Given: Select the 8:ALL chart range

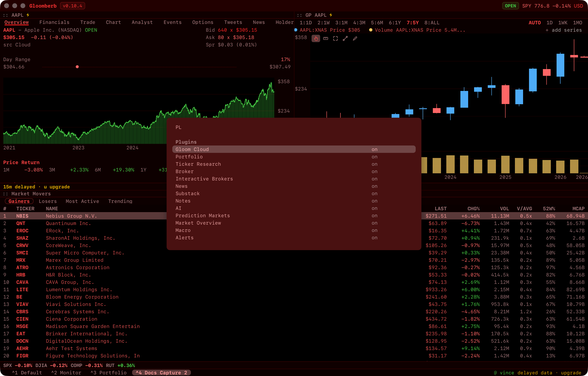Looking at the screenshot, I should 432,23.
